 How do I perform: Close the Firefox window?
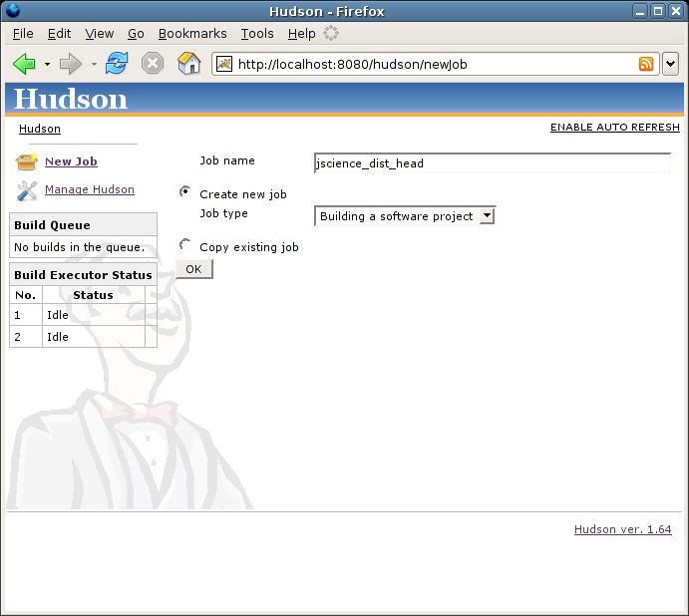tap(676, 11)
